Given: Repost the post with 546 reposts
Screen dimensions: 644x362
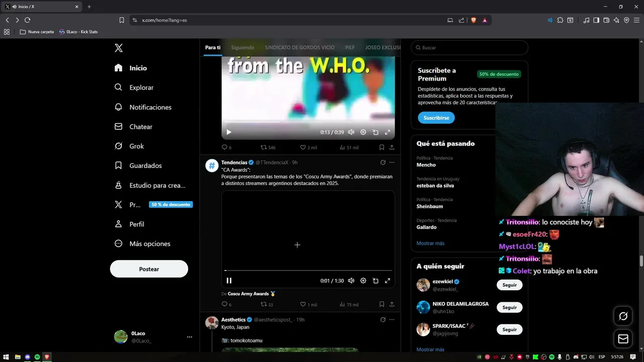Looking at the screenshot, I should (x=268, y=147).
